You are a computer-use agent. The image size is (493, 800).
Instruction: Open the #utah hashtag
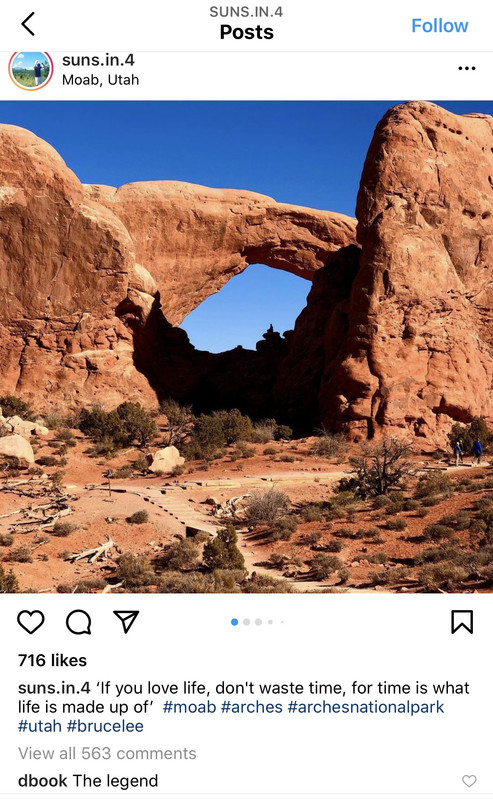[40, 726]
